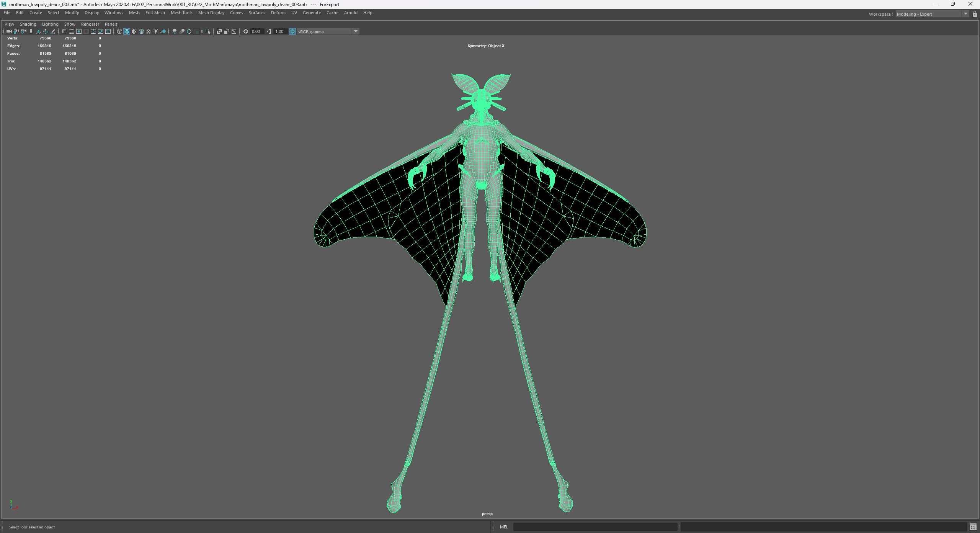Open the Panels menu in viewport
The width and height of the screenshot is (980, 533).
(x=111, y=24)
